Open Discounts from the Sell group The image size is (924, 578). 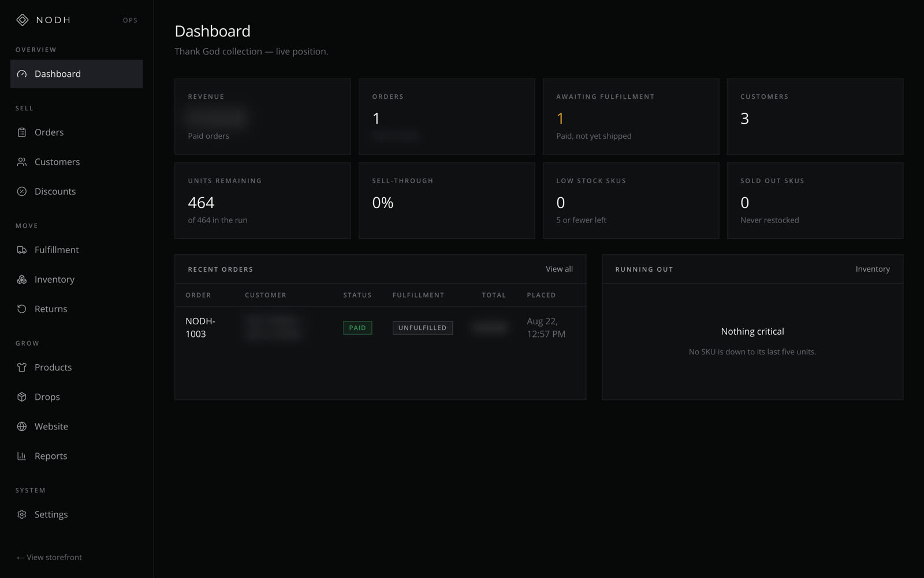click(76, 191)
